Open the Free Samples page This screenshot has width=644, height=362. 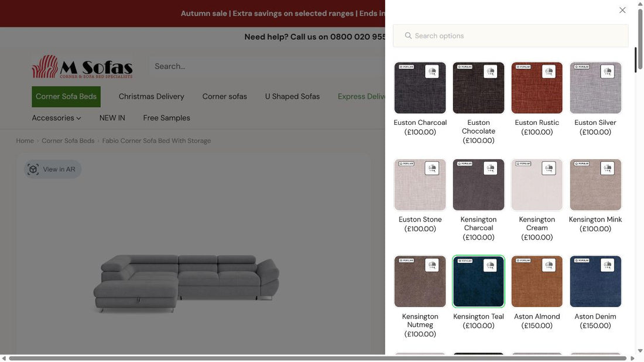tap(166, 118)
